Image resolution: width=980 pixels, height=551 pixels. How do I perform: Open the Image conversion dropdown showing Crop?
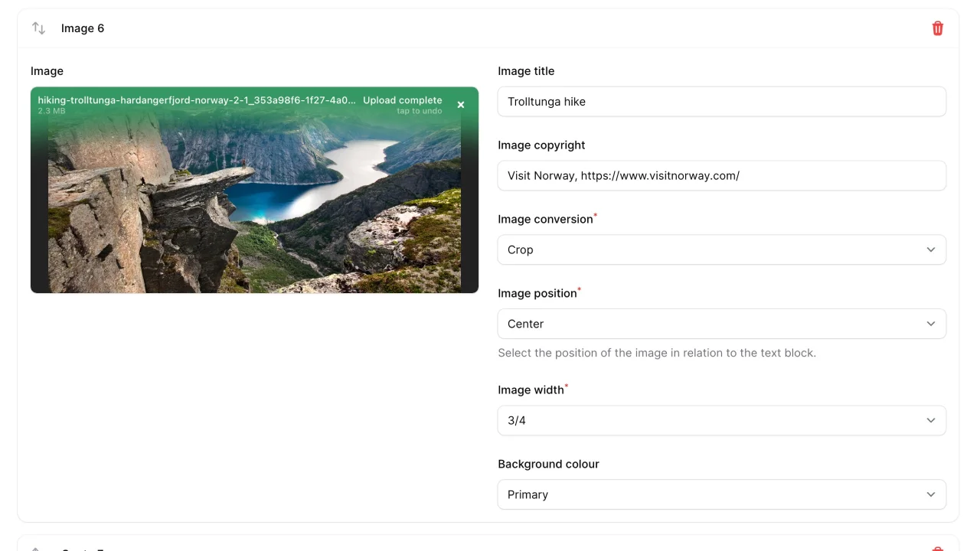click(721, 249)
